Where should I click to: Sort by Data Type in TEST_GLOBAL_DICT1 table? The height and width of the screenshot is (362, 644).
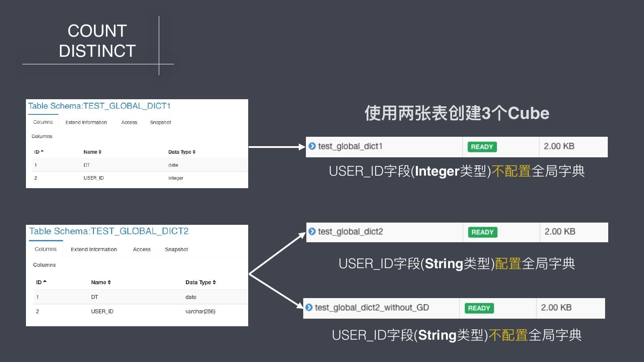point(182,152)
